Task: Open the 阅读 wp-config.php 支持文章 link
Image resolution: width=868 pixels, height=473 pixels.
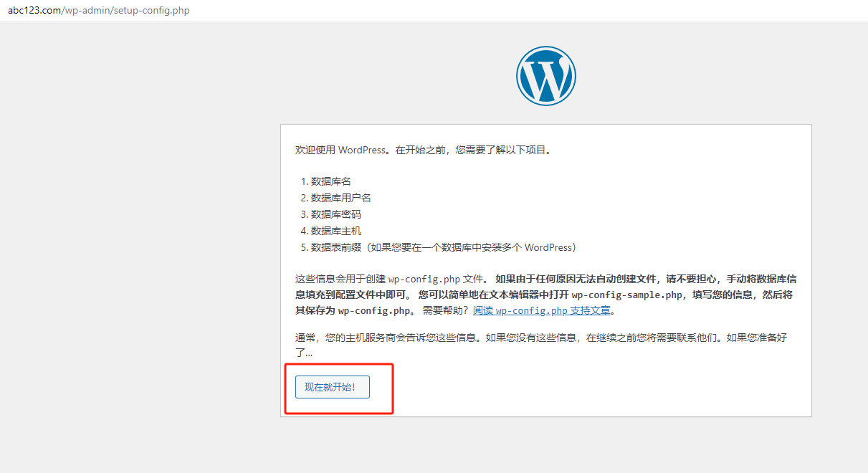Action: (x=543, y=311)
